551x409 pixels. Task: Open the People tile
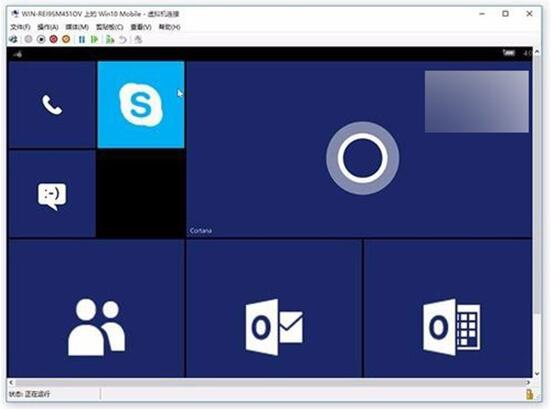pyautogui.click(x=96, y=309)
